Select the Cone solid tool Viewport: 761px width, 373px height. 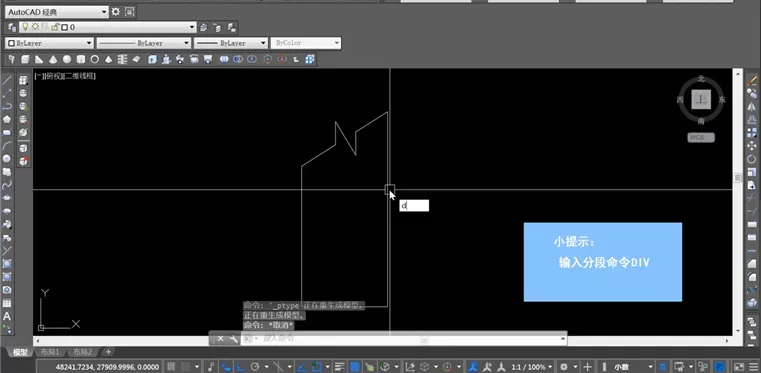(x=53, y=59)
